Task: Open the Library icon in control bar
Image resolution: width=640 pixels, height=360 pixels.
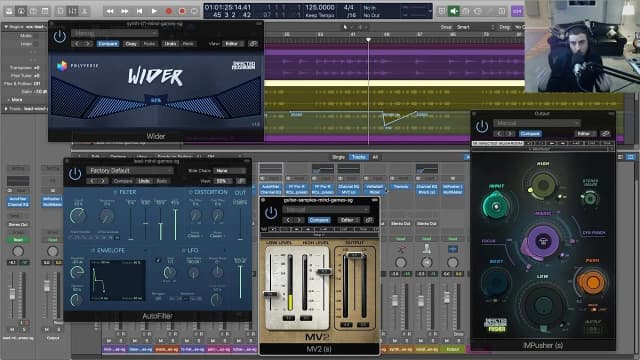Action: [x=9, y=11]
